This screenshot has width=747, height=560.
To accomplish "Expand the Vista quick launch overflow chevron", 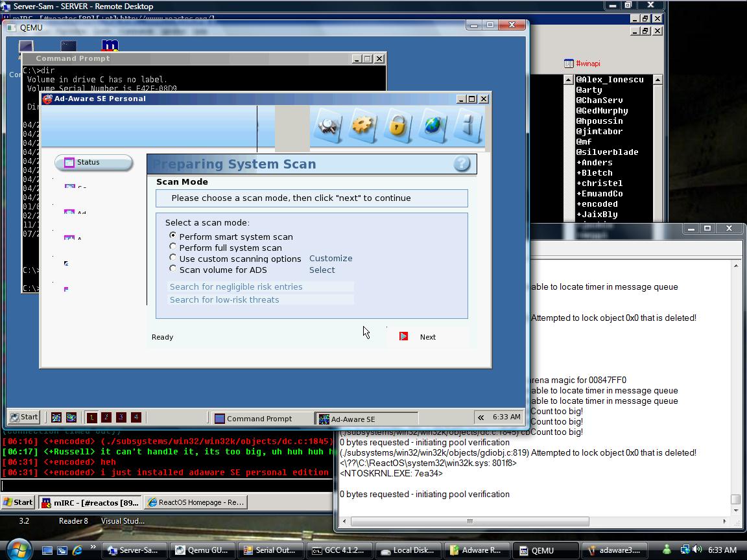I will coord(93,548).
